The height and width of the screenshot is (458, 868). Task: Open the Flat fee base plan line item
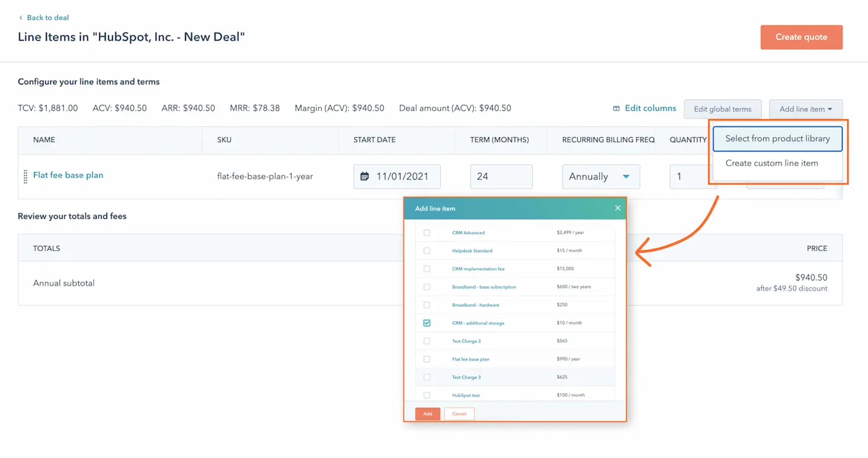point(68,175)
